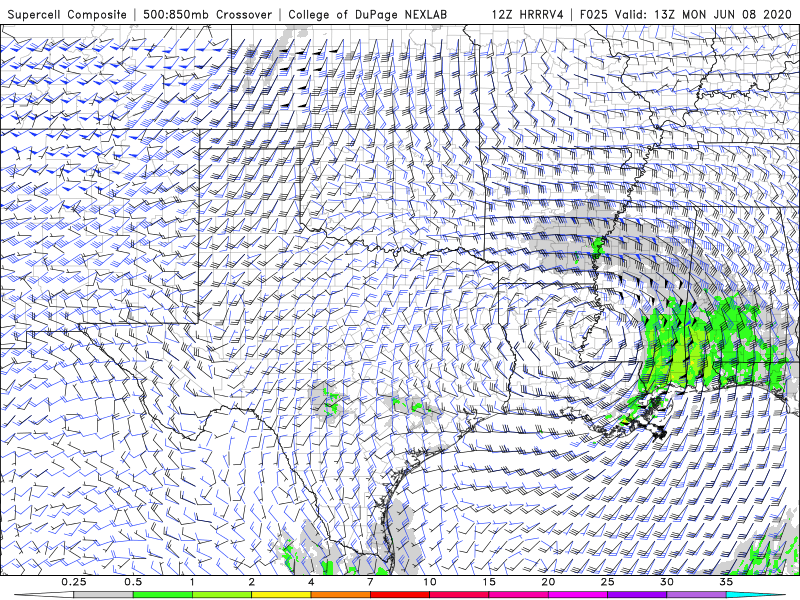Click the legend value 7
Image resolution: width=800 pixels, height=600 pixels.
tap(370, 582)
